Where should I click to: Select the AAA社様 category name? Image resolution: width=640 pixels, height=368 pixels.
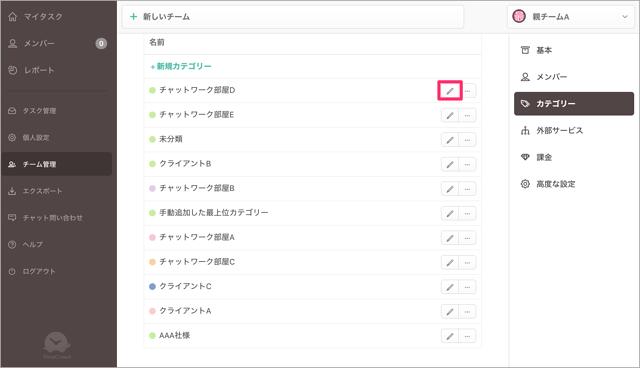tap(175, 335)
